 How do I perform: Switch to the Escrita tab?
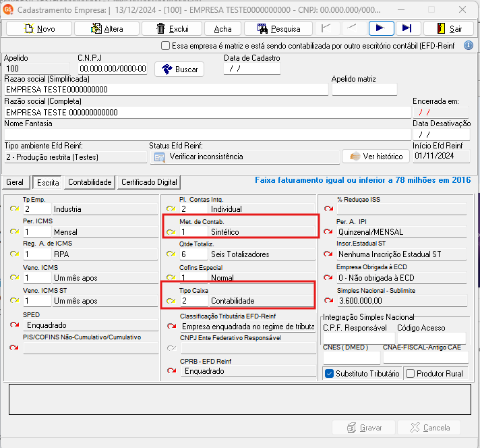pos(48,182)
